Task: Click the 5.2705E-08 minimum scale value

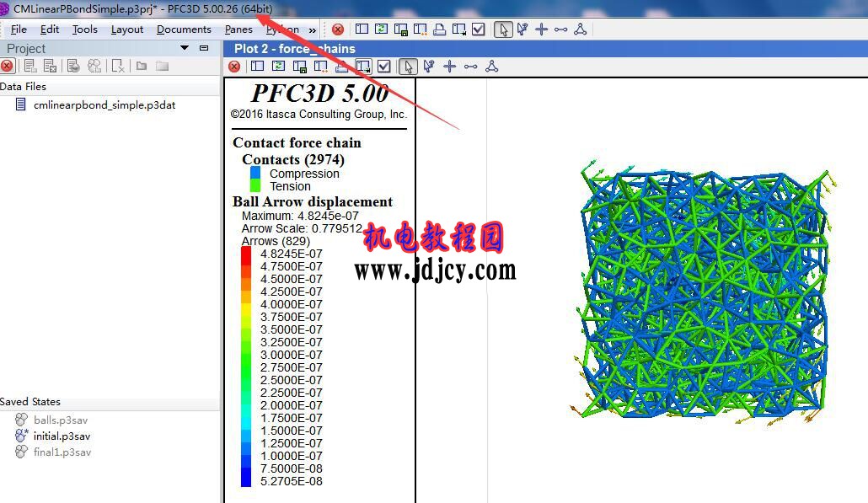Action: [292, 481]
